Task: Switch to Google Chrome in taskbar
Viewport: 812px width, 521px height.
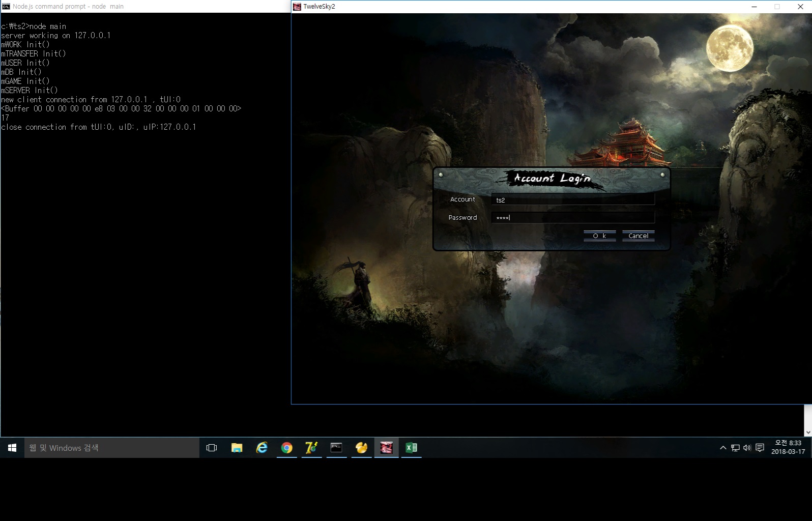Action: coord(286,448)
